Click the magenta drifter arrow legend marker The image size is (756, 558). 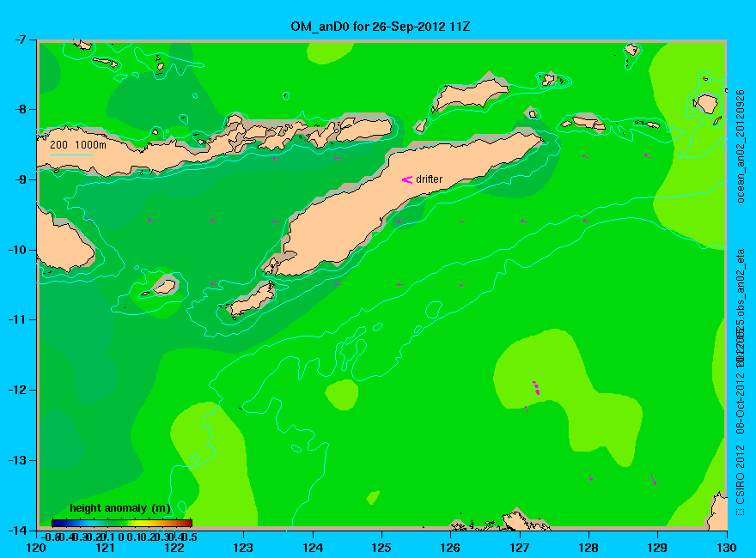click(407, 179)
